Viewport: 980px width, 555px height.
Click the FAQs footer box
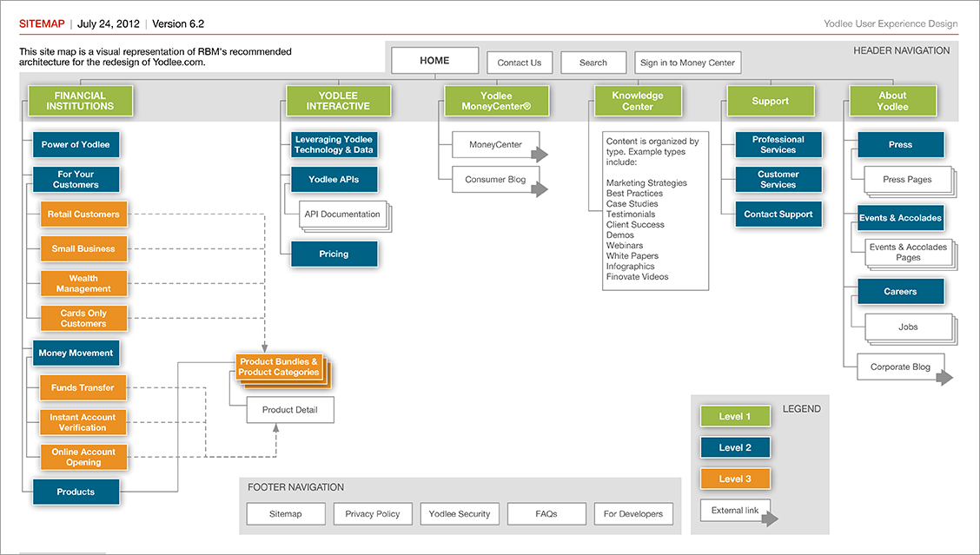tap(546, 514)
